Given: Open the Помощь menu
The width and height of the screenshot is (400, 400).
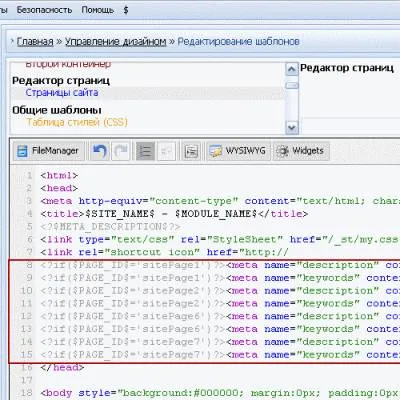Looking at the screenshot, I should [98, 10].
